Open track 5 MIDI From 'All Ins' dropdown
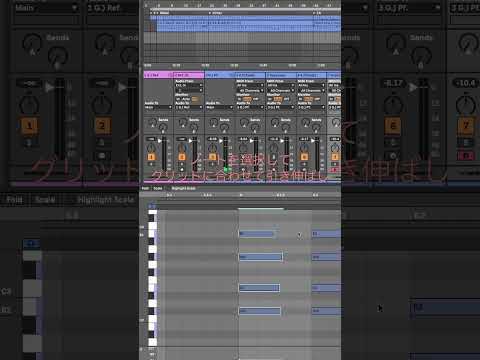This screenshot has width=480, height=360. tap(281, 85)
